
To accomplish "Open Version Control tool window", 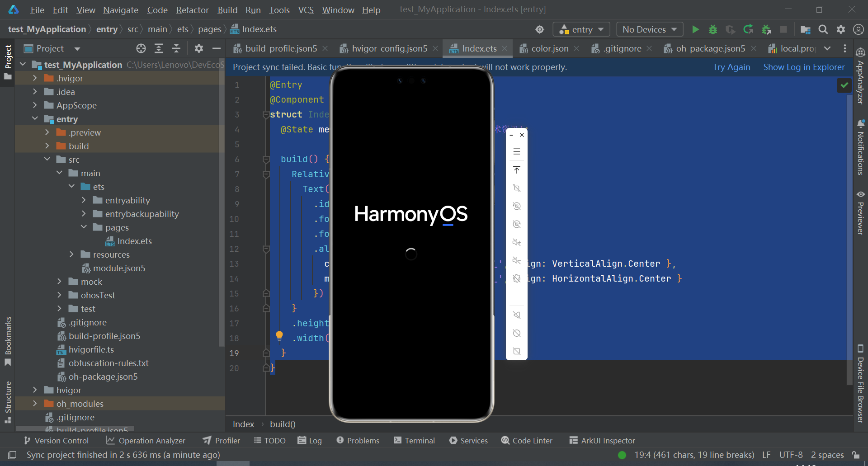I will 57,441.
